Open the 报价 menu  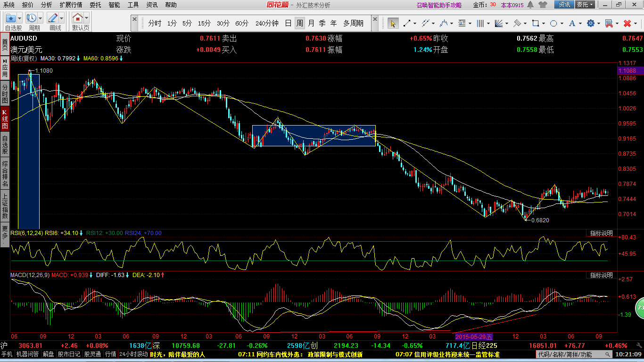(x=28, y=5)
